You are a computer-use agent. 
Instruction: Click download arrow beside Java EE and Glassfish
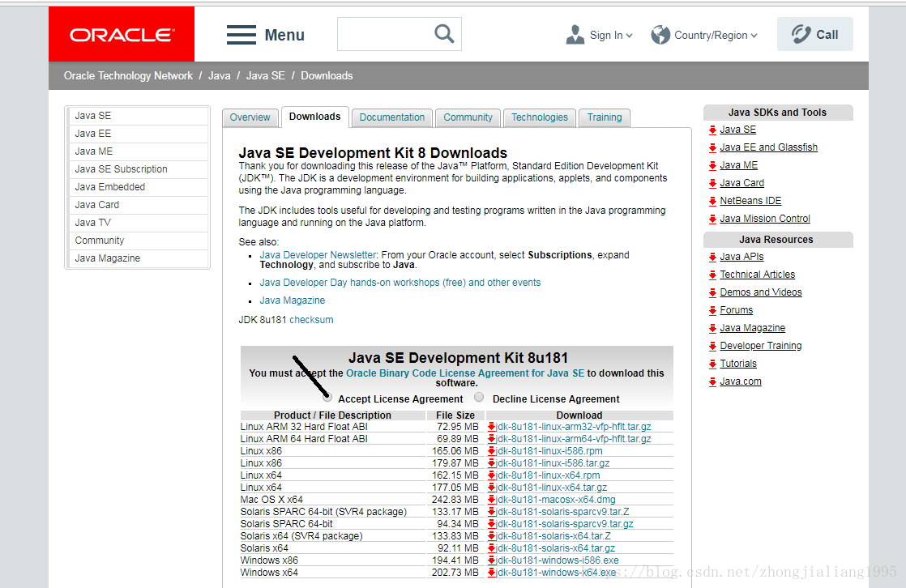click(x=712, y=148)
